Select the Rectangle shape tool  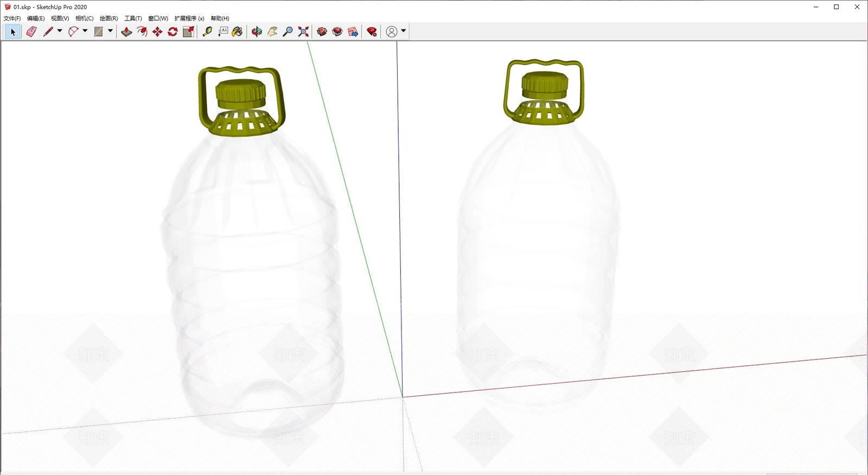point(98,32)
